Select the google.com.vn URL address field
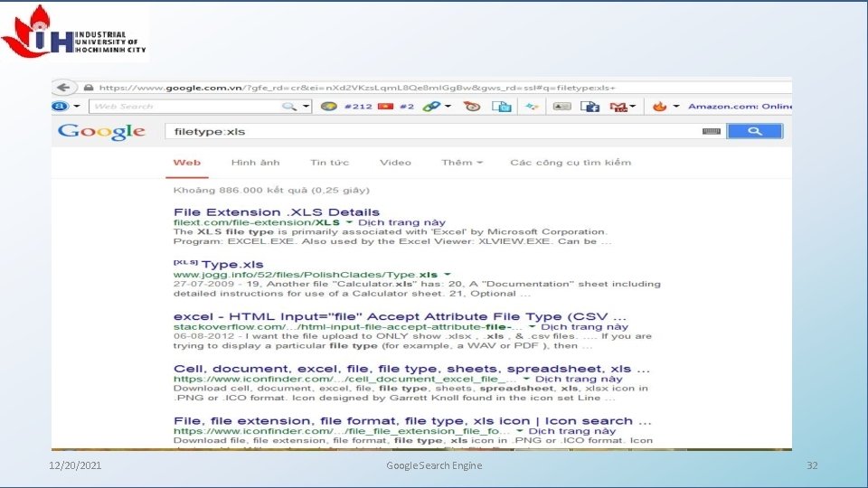The height and width of the screenshot is (488, 868). click(357, 88)
